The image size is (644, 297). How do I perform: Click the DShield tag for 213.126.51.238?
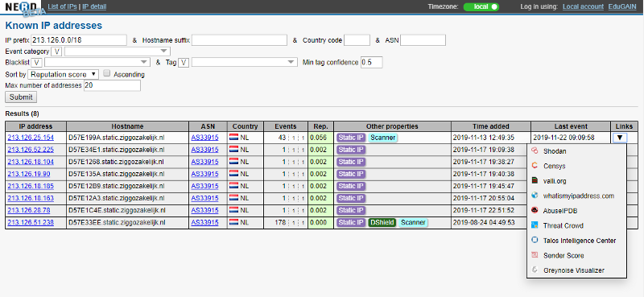pos(382,223)
